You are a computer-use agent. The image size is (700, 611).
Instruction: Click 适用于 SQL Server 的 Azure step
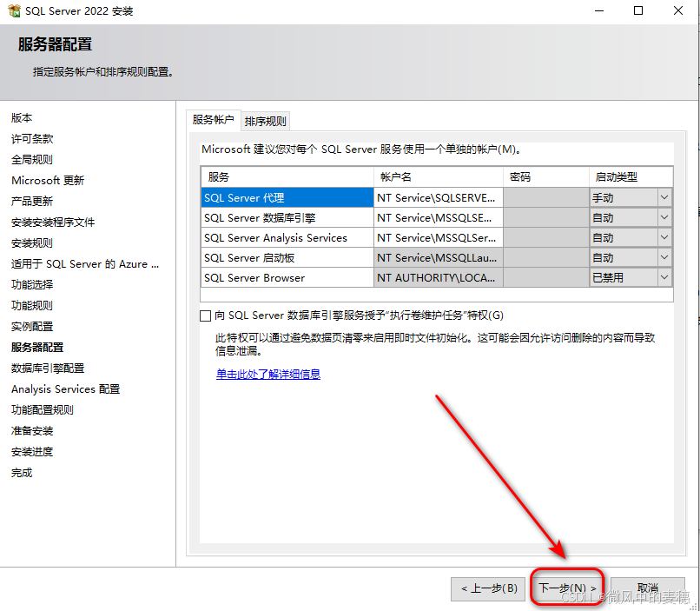coord(85,264)
